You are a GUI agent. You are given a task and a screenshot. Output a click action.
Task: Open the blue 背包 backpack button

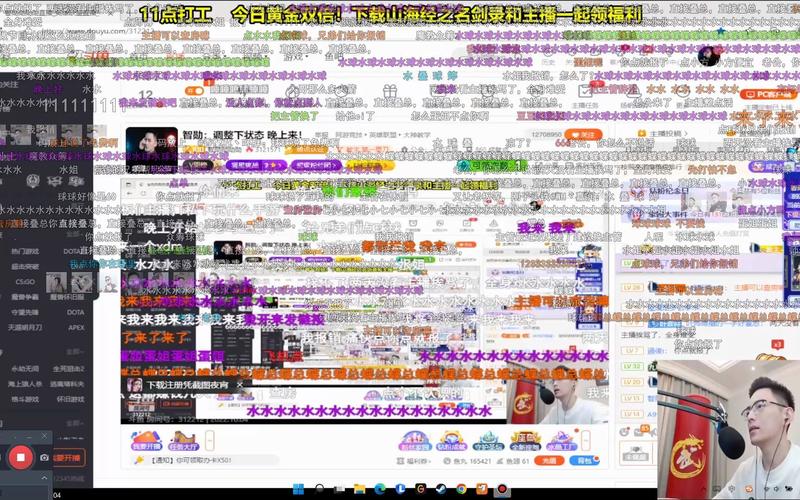tap(584, 460)
